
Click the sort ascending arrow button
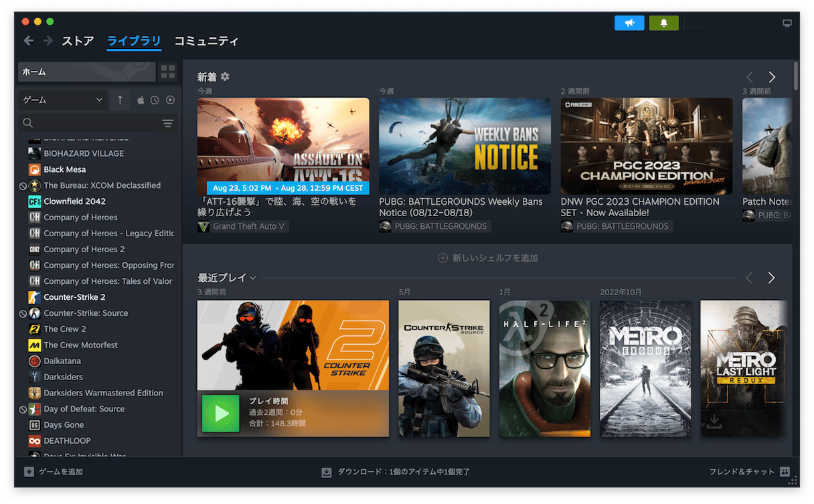(x=120, y=100)
